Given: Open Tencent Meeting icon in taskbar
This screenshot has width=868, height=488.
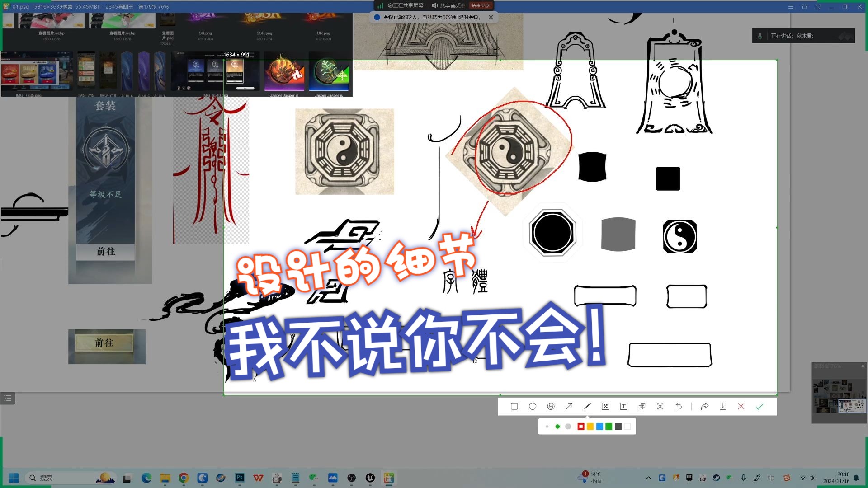Looking at the screenshot, I should (x=333, y=478).
